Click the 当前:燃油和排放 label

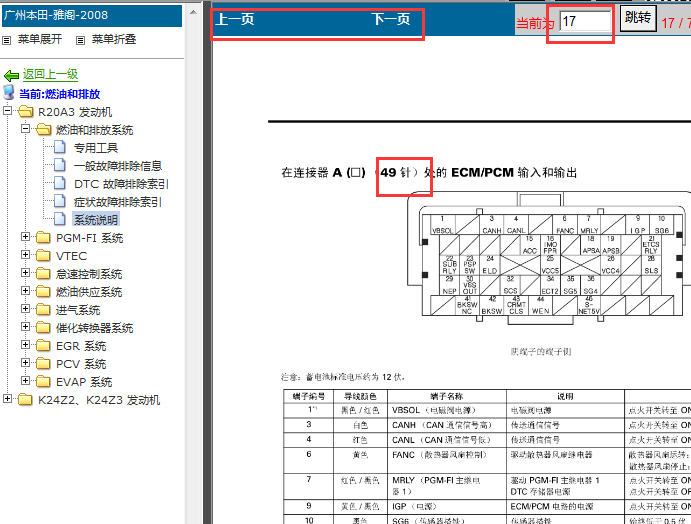tap(59, 94)
